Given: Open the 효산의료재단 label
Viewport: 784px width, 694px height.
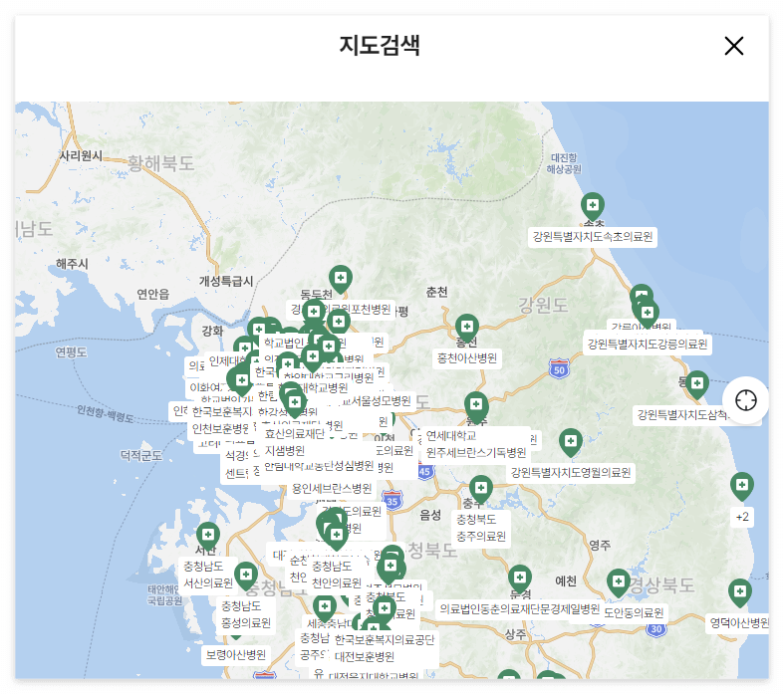Looking at the screenshot, I should (295, 434).
